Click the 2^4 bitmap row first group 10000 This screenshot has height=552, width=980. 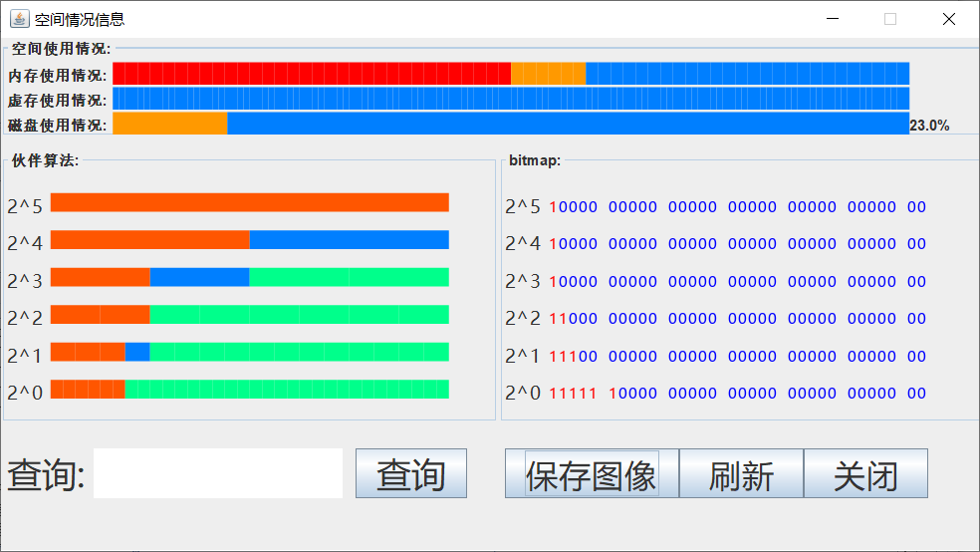click(x=573, y=244)
